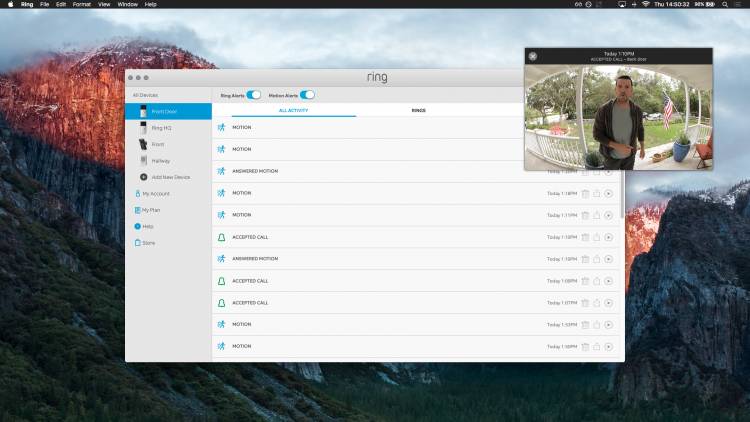
Task: Click the doorbell video preview
Action: (x=618, y=117)
